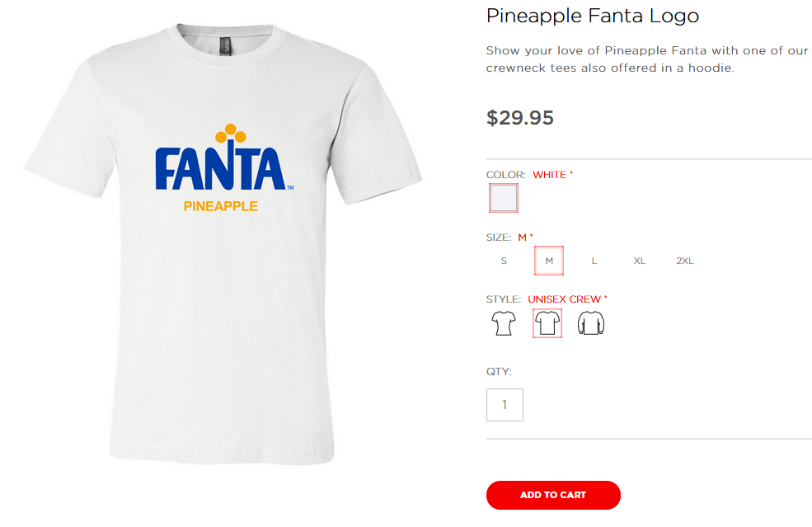Pick size L
This screenshot has height=527, width=812.
coord(594,261)
